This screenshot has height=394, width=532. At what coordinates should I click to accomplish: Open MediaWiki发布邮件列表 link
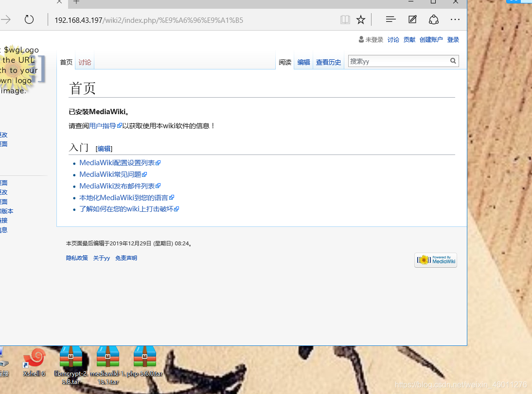pyautogui.click(x=120, y=186)
